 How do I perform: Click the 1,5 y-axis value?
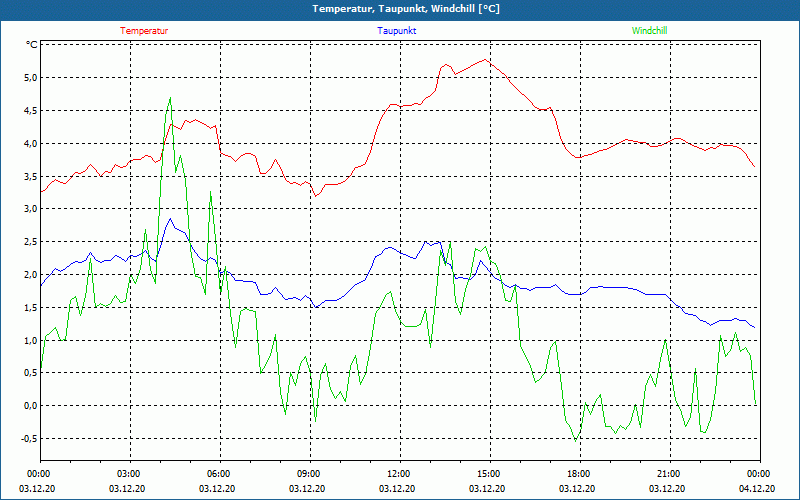pyautogui.click(x=31, y=308)
